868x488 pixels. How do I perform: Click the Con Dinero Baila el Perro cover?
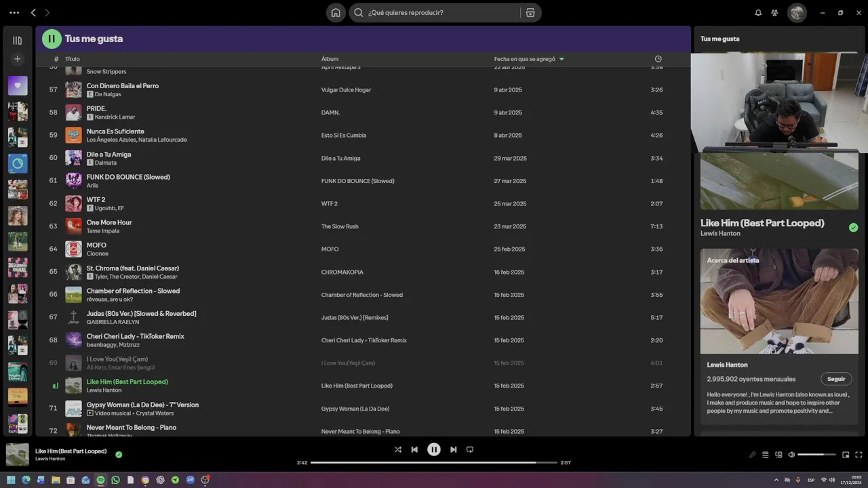[73, 89]
